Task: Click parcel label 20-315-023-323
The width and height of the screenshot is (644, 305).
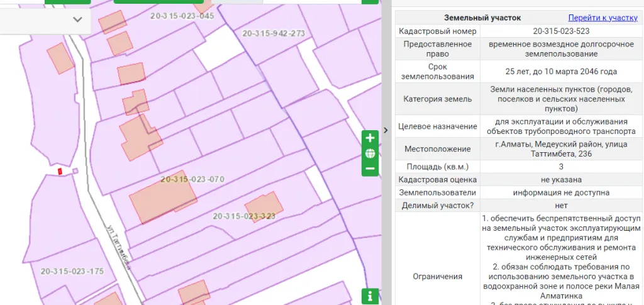Action: click(245, 216)
